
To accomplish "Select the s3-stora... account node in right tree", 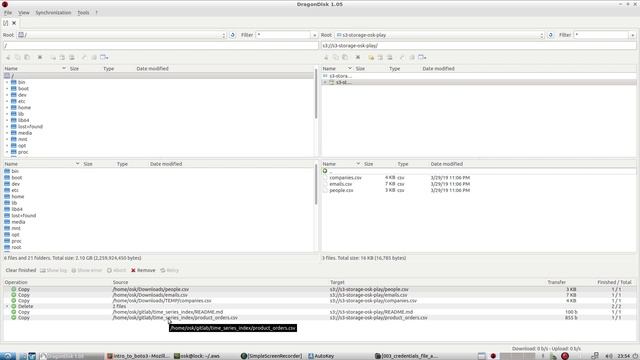I will tap(340, 76).
